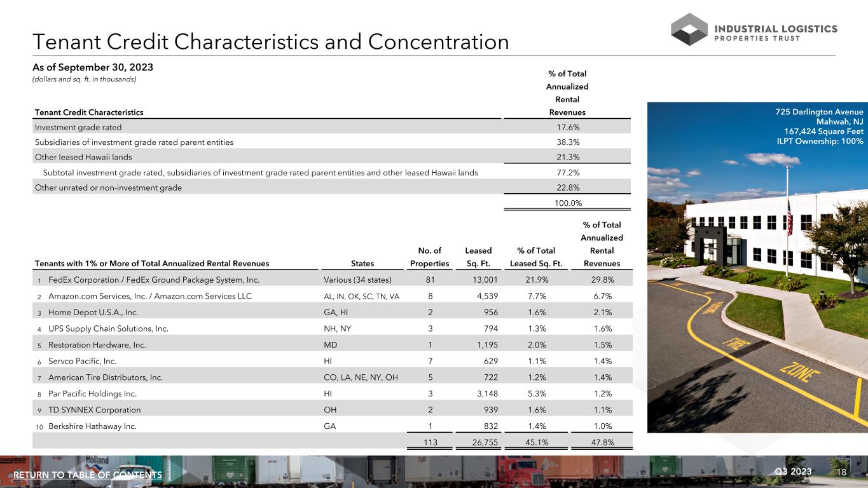Screen dimensions: 868x488
Task: Click the Home Depot U.S.A., Inc. entry
Action: point(93,313)
